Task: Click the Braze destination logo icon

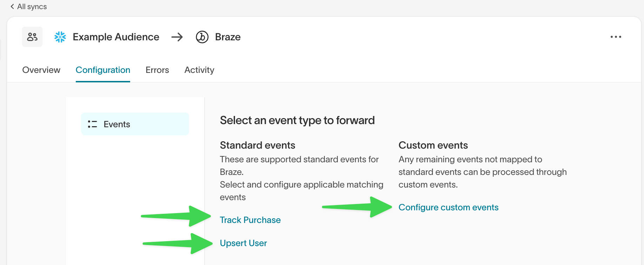Action: coord(202,37)
